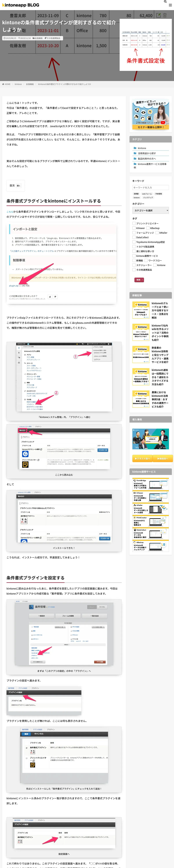The image size is (174, 868).
Task: Click the テキスト版へ button
Action: (x=142, y=458)
